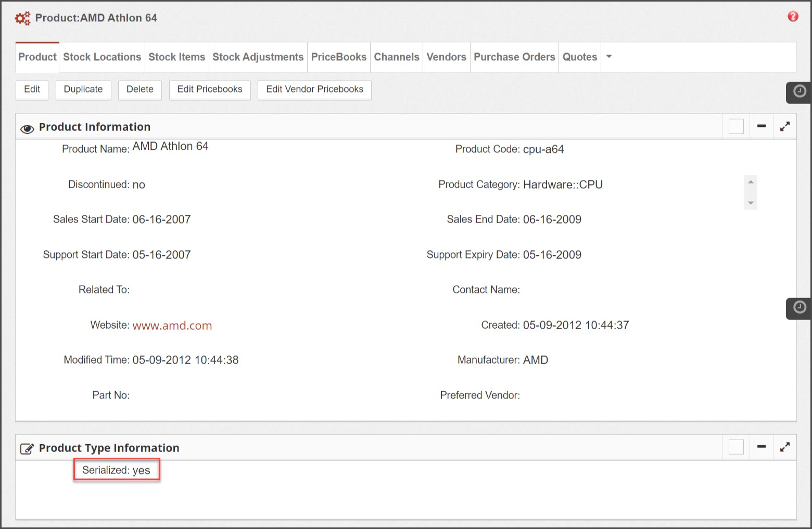
Task: Switch to the Stock Locations tab
Action: [x=102, y=57]
